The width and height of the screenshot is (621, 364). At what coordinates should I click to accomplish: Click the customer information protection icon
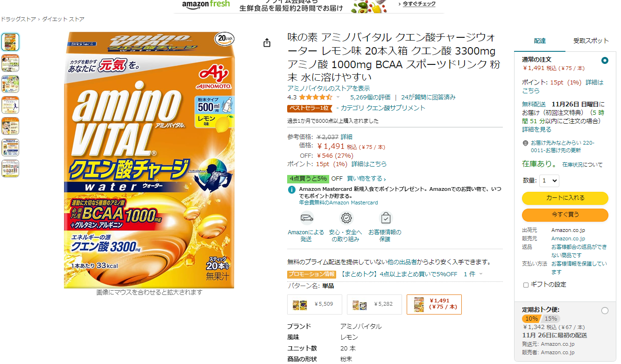386,218
